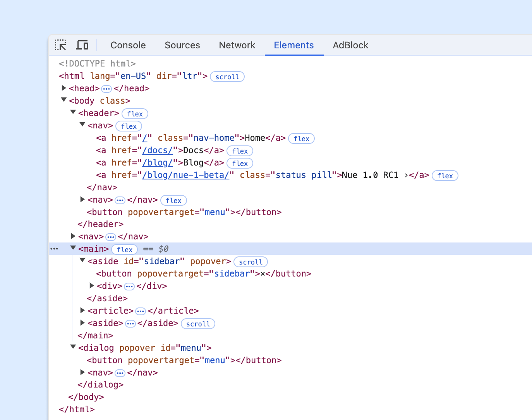Select the closing </main> tag
This screenshot has width=532, height=420.
95,335
